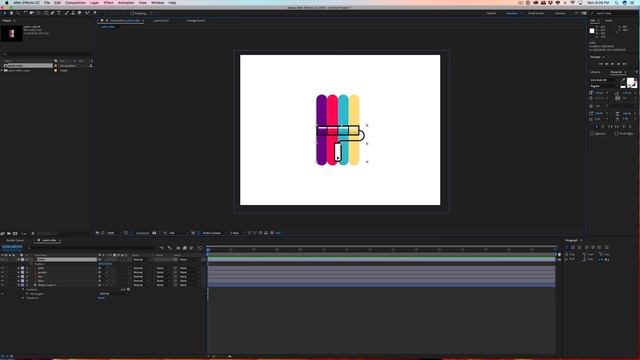Select the Brush tool

(x=67, y=13)
